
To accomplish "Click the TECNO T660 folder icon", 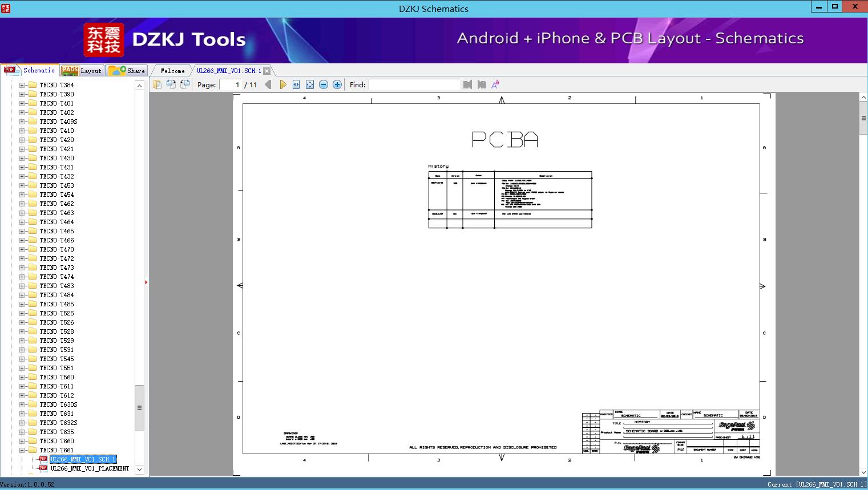I will coord(33,441).
